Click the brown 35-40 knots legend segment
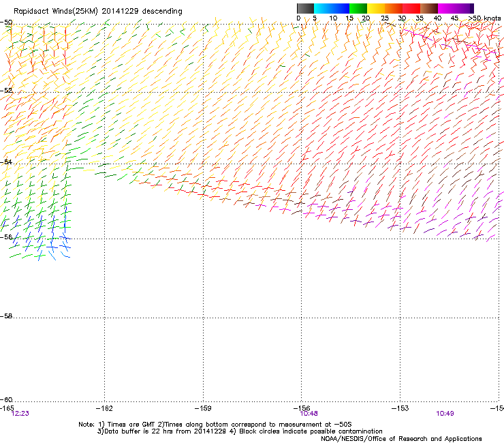Screen dimensions: 504x443 [429, 8]
